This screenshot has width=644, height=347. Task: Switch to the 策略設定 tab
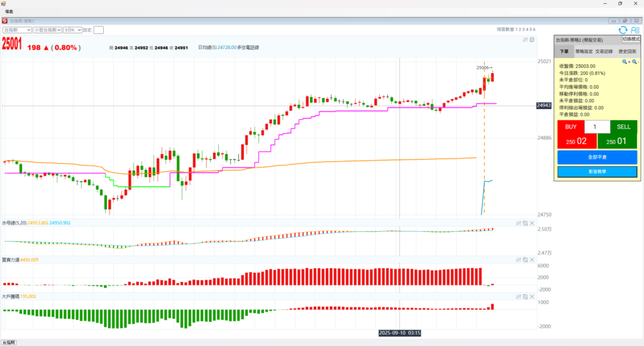coord(584,52)
